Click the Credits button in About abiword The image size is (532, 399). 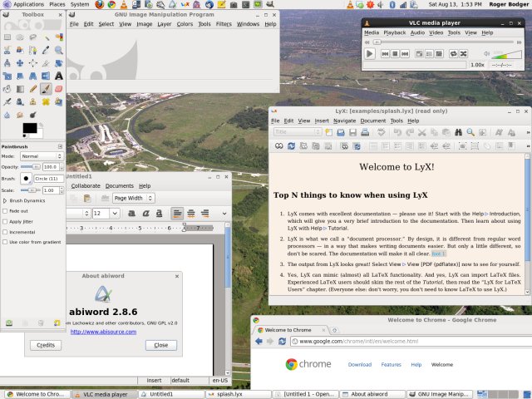pyautogui.click(x=45, y=345)
